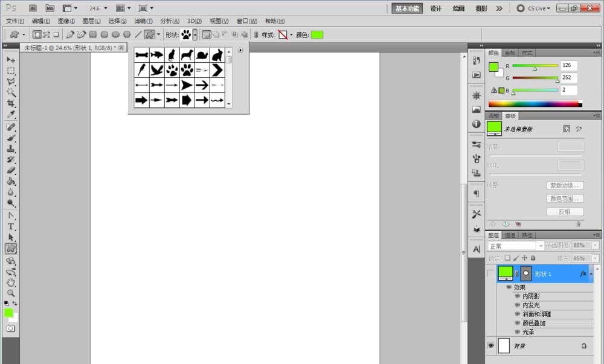The height and width of the screenshot is (364, 604).
Task: Enable Shape layers mode in options bar
Action: [x=37, y=34]
